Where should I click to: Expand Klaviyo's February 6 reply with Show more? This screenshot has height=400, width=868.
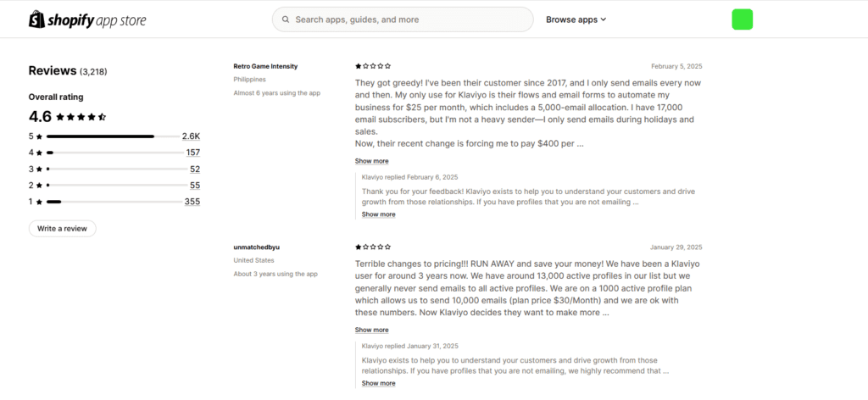pyautogui.click(x=378, y=214)
